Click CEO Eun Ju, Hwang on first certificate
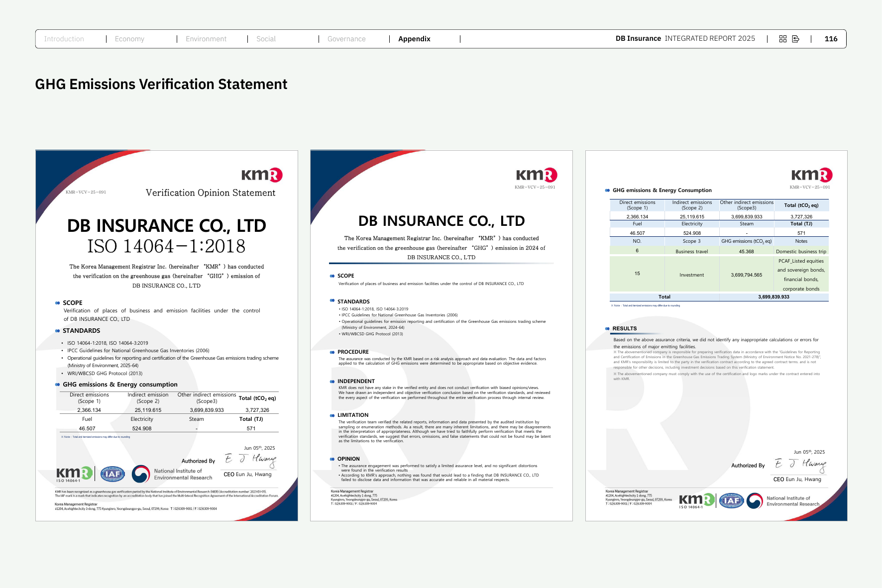 click(x=247, y=474)
